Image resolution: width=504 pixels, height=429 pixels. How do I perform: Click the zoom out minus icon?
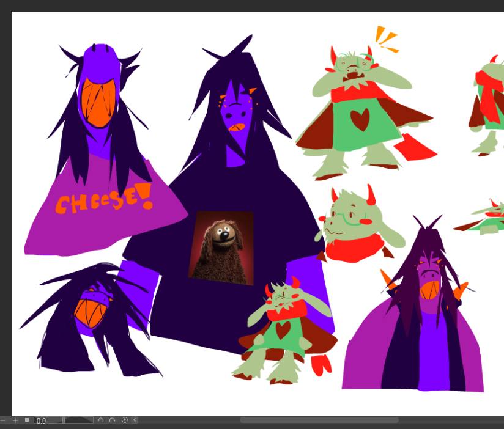coord(2,420)
